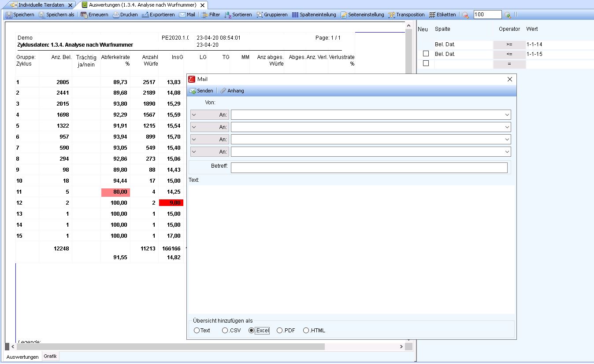
Task: Expand the fourth recipient address combo box
Action: [x=507, y=152]
